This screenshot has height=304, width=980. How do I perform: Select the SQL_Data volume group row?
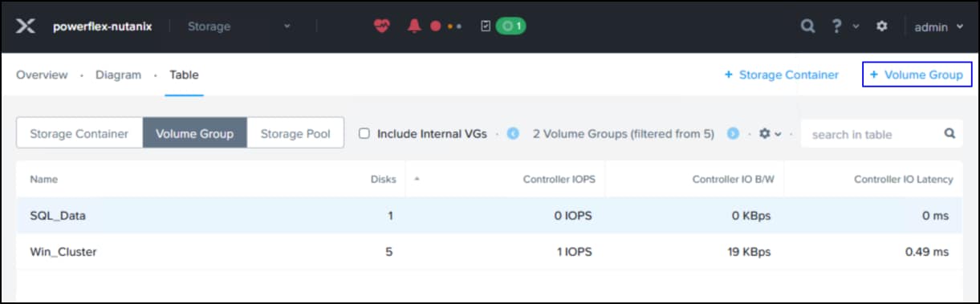point(490,216)
